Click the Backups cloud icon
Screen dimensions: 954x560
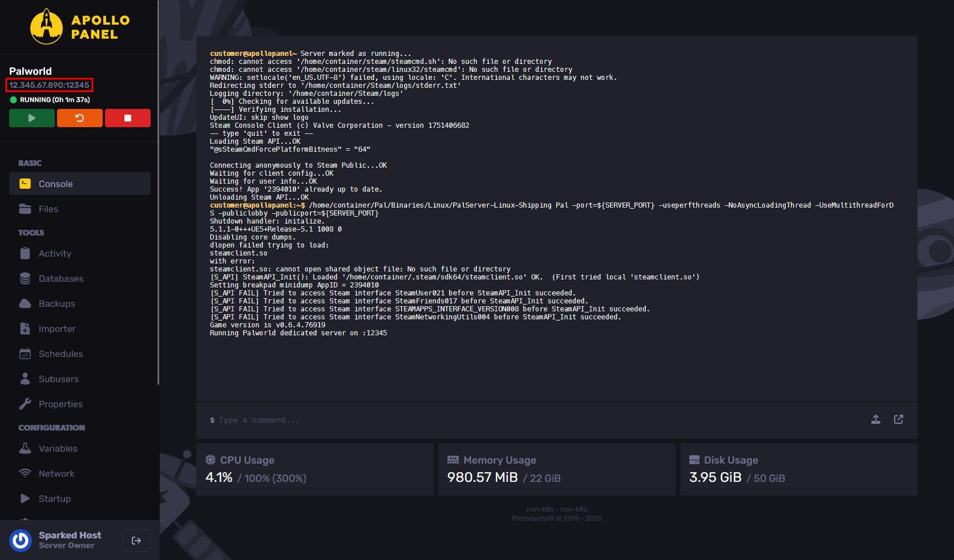[25, 303]
